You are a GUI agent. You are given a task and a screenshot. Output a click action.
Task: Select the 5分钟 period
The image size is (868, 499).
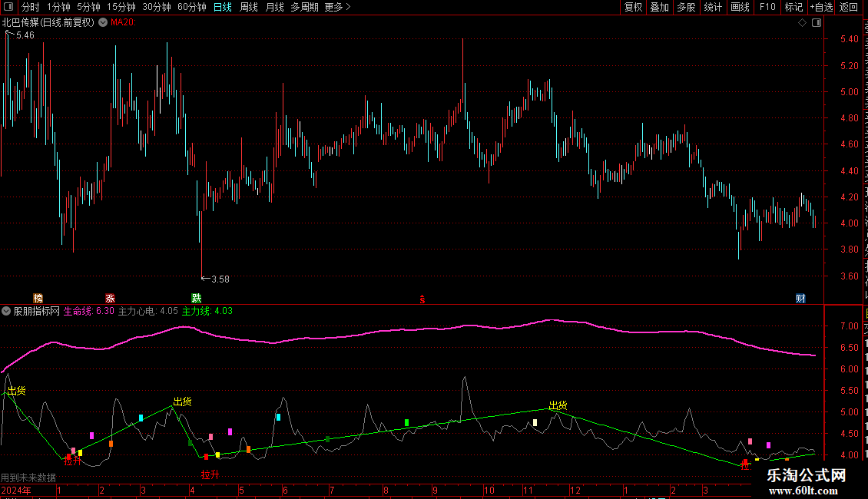click(88, 7)
